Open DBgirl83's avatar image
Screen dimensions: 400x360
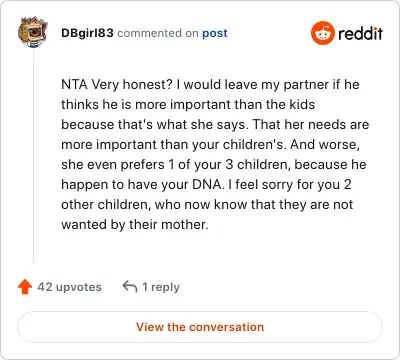pyautogui.click(x=33, y=31)
